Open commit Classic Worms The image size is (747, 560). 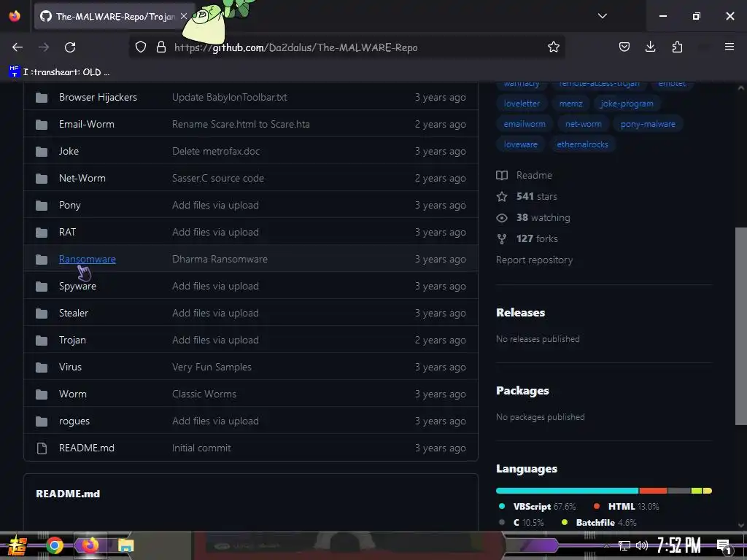coord(204,394)
